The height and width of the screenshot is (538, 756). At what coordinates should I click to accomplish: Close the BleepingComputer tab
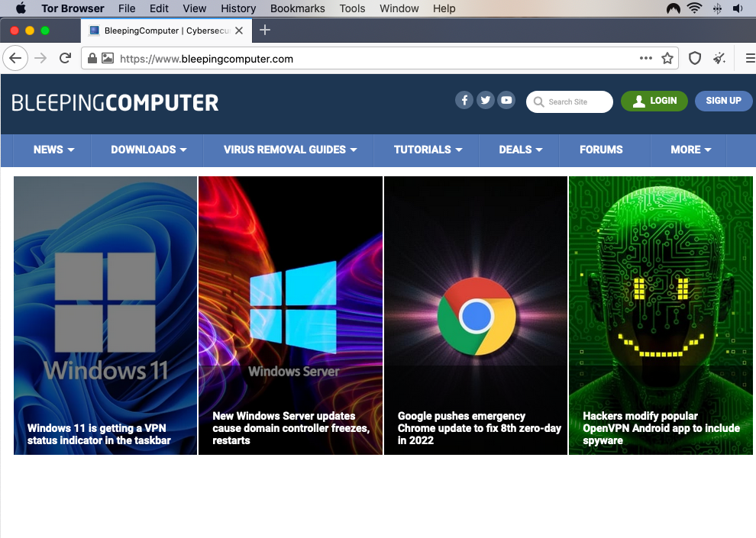(239, 31)
